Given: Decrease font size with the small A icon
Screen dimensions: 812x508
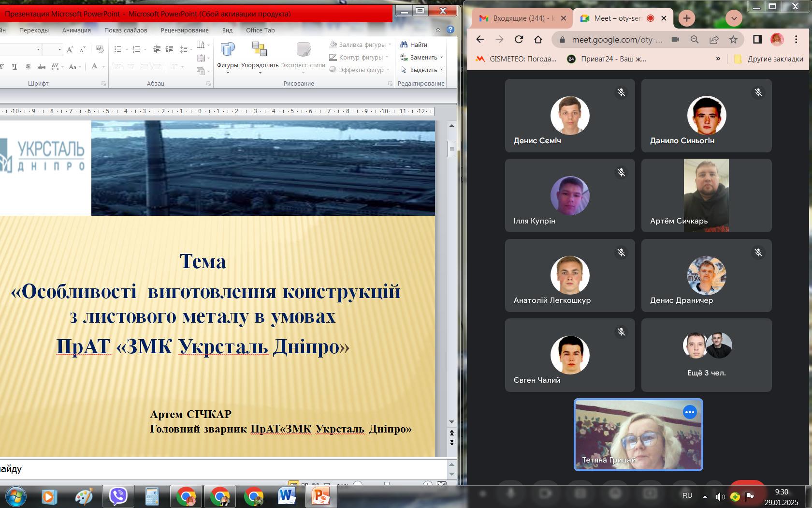Looking at the screenshot, I should point(82,49).
